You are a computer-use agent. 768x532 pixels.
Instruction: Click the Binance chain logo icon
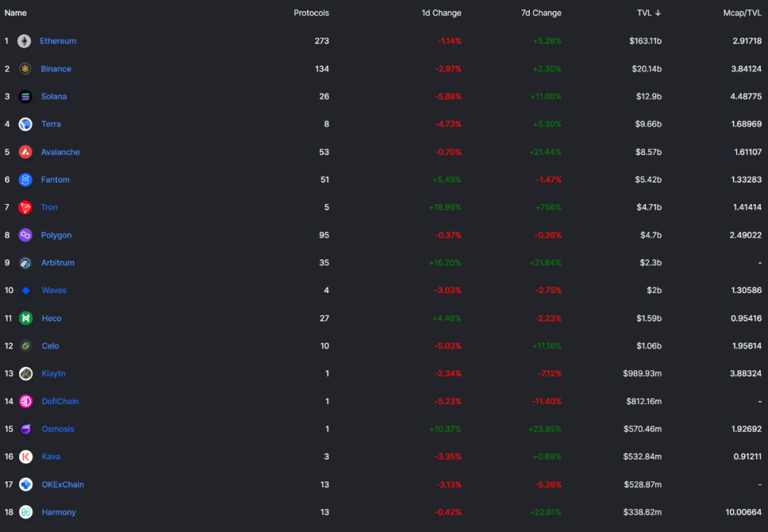25,68
